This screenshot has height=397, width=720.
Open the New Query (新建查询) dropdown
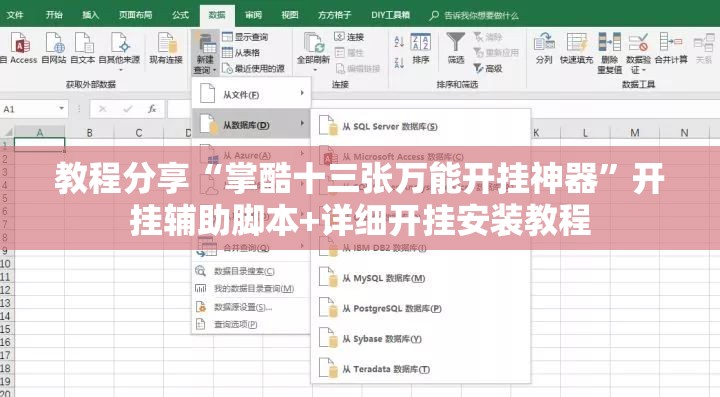[x=205, y=52]
